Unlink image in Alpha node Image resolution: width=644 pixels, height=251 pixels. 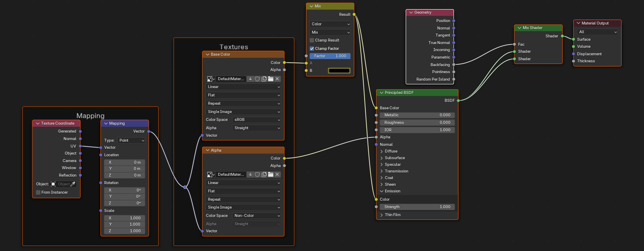tap(277, 175)
